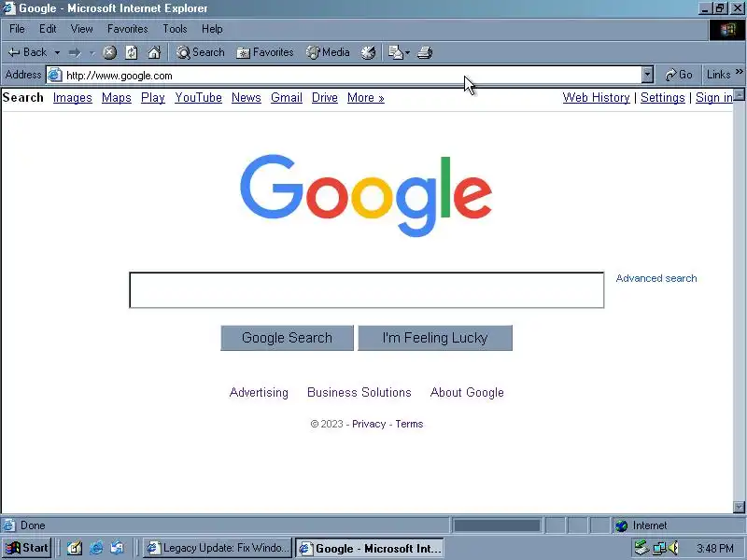Expand the Links toolbar chevron

pyautogui.click(x=740, y=72)
